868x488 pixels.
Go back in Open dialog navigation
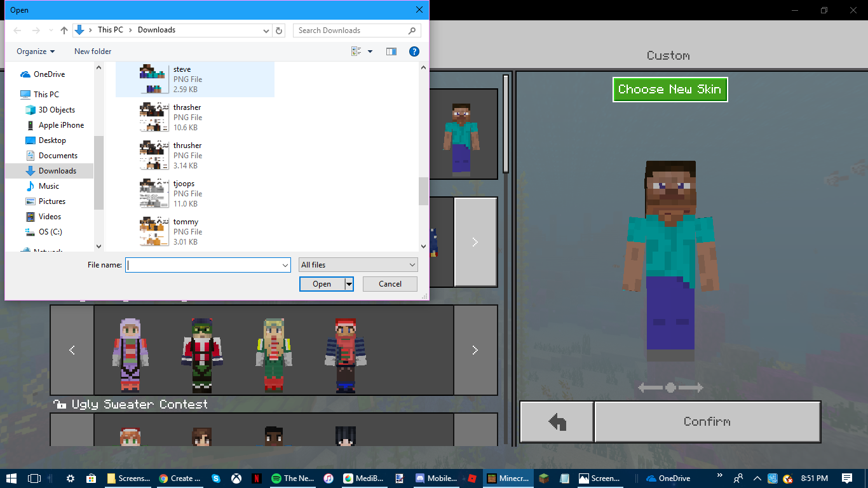(x=17, y=30)
